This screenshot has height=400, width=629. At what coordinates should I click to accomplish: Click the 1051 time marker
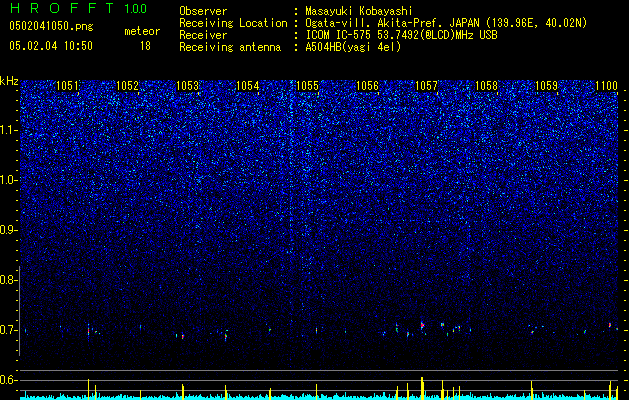tap(68, 86)
